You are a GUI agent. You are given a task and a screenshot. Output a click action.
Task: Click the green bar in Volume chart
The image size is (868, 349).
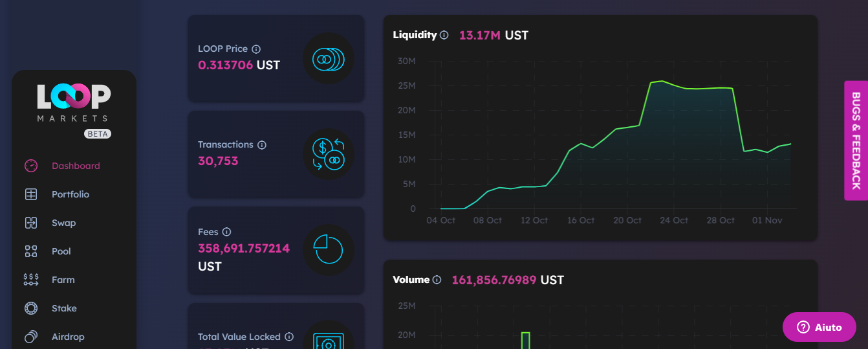pos(526,341)
